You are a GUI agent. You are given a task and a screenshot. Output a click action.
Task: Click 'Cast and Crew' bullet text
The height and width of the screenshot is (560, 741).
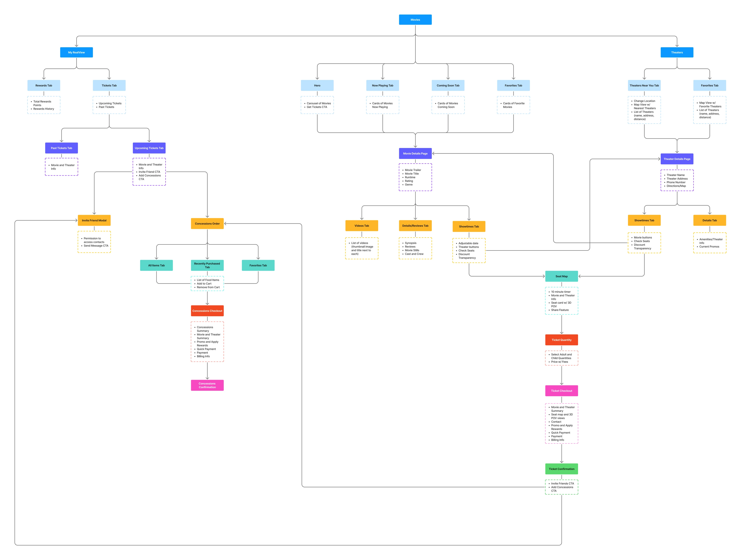pos(414,254)
